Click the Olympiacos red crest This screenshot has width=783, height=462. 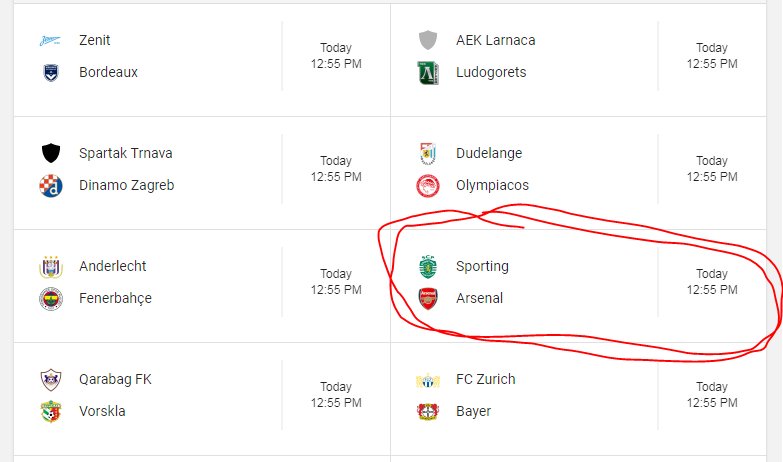coord(428,186)
